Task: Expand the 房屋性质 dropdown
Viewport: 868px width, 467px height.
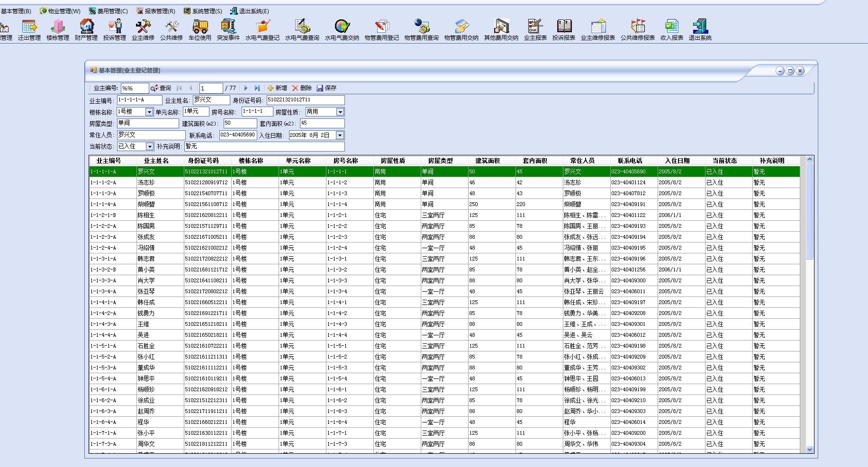Action: pos(340,112)
